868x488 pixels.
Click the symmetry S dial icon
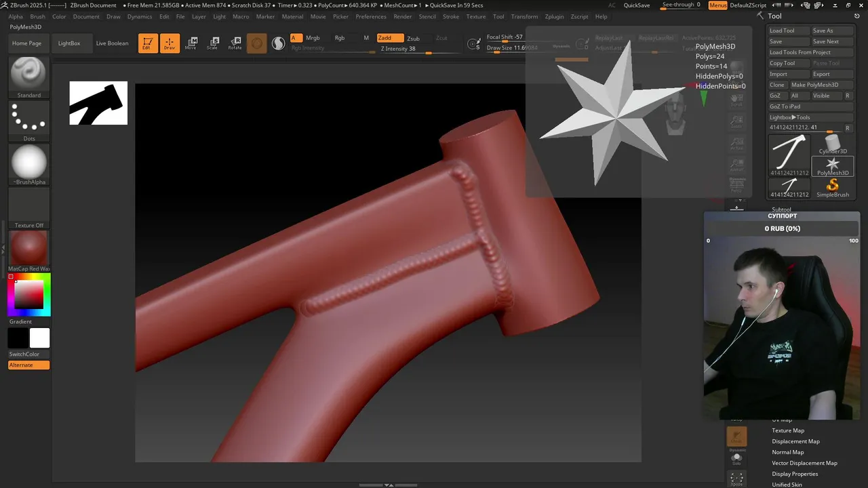click(x=475, y=45)
